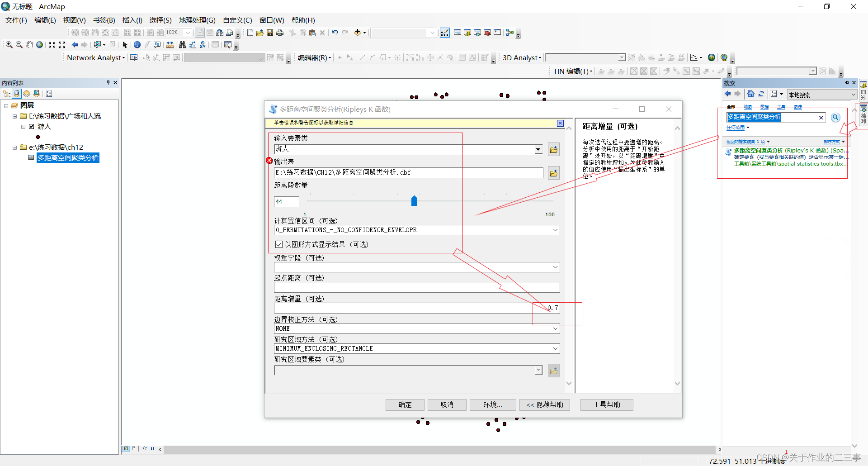This screenshot has width=868, height=466.
Task: Go to Search panel home
Action: point(751,94)
